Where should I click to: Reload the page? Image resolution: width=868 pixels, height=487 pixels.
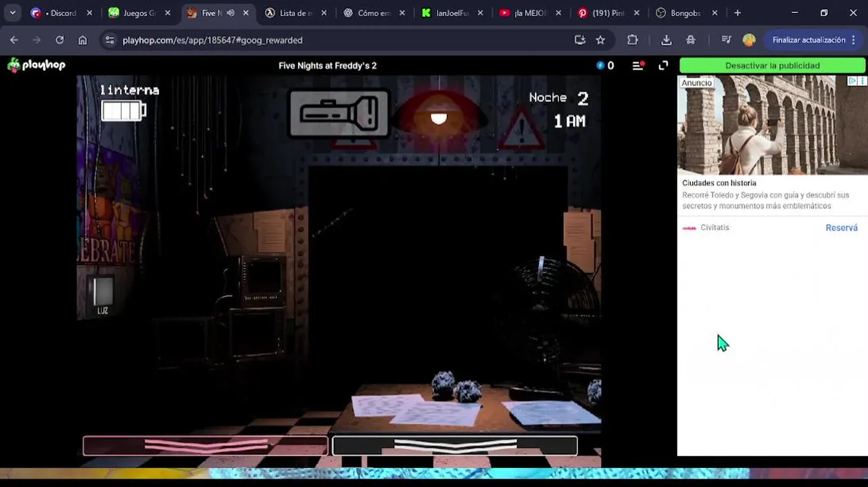[59, 40]
